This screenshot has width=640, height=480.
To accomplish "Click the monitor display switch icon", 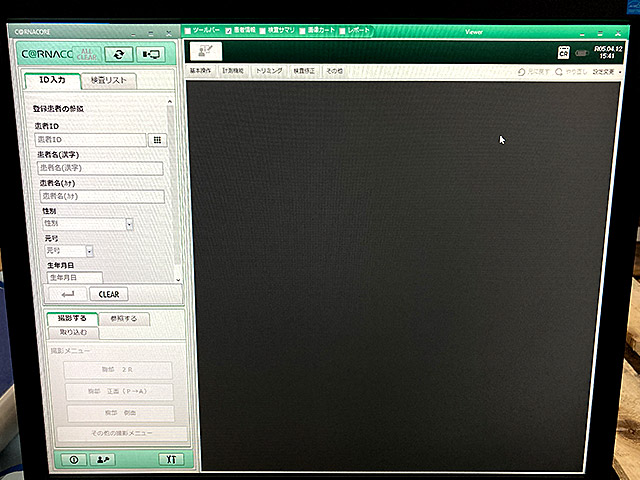I will coord(151,54).
